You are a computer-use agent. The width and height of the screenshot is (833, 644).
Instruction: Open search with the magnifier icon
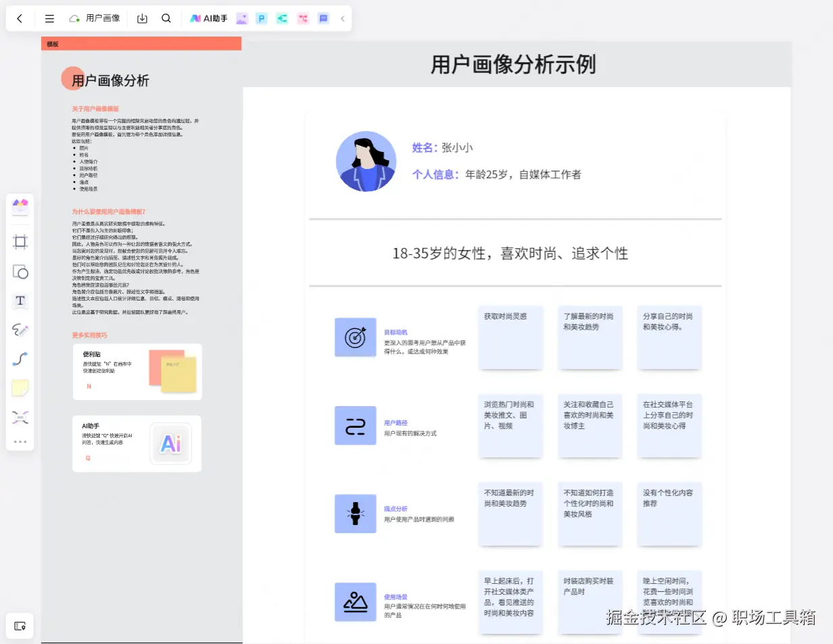pos(166,18)
